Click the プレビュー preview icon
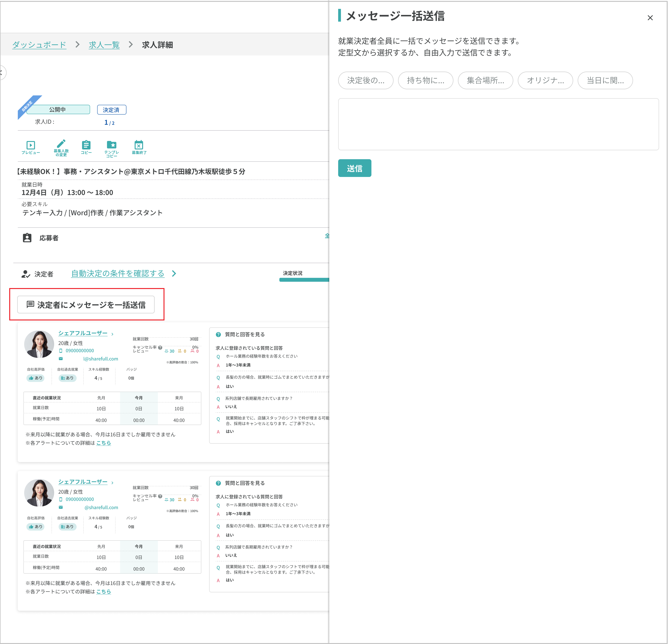The image size is (668, 644). click(x=31, y=145)
